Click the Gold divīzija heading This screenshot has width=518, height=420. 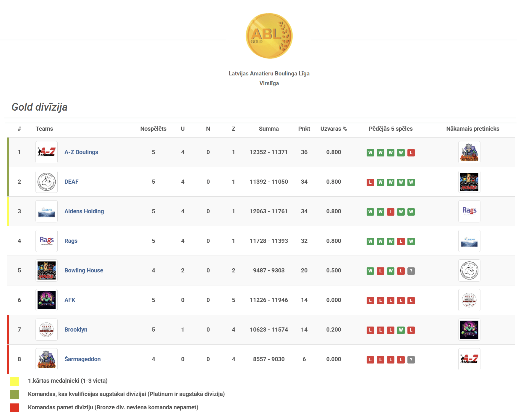tap(39, 107)
